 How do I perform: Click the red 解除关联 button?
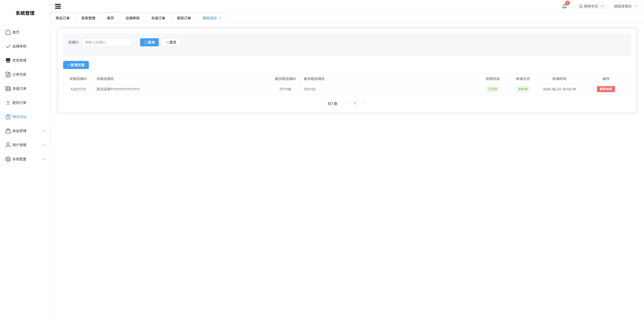click(606, 89)
